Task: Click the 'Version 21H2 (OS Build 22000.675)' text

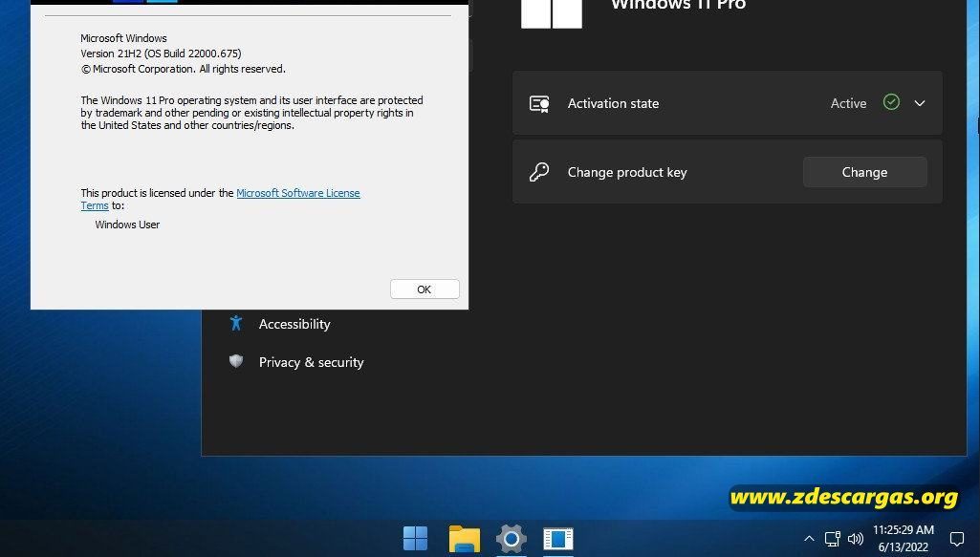Action: pos(161,54)
